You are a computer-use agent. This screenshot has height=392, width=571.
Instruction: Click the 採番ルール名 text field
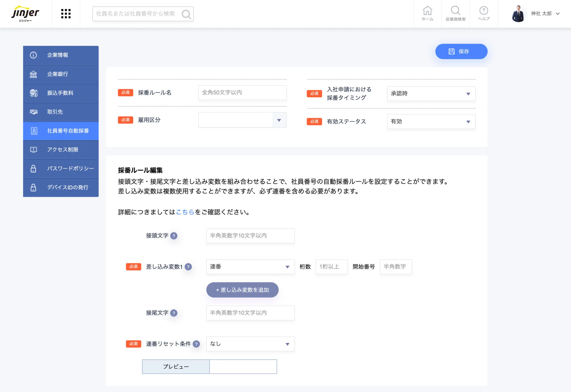click(x=242, y=93)
